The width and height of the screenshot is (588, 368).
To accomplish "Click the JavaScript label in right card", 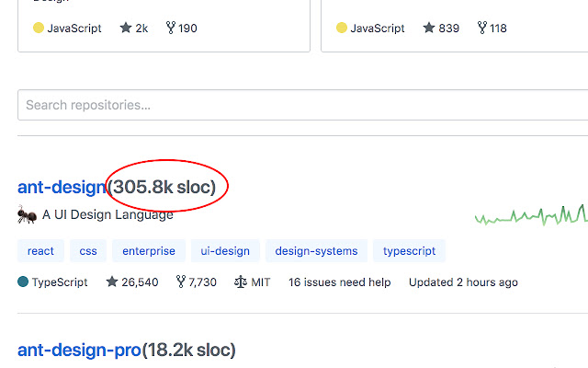I will [x=378, y=29].
